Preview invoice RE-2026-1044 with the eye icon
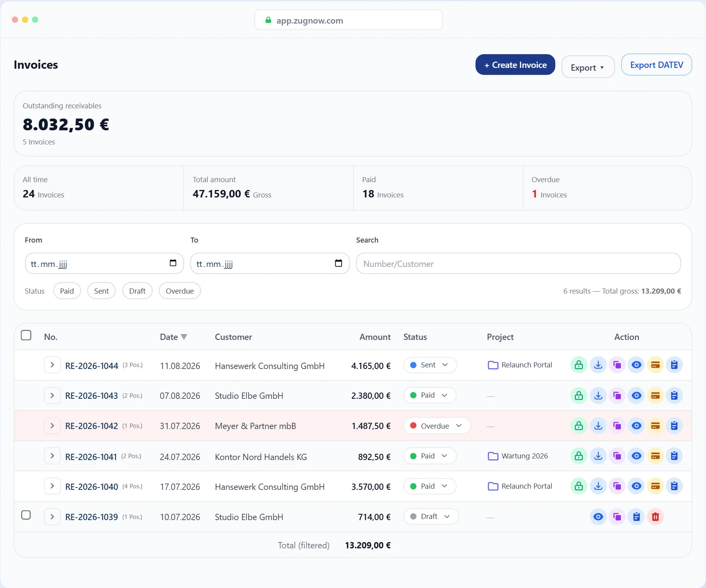The height and width of the screenshot is (588, 706). click(636, 365)
